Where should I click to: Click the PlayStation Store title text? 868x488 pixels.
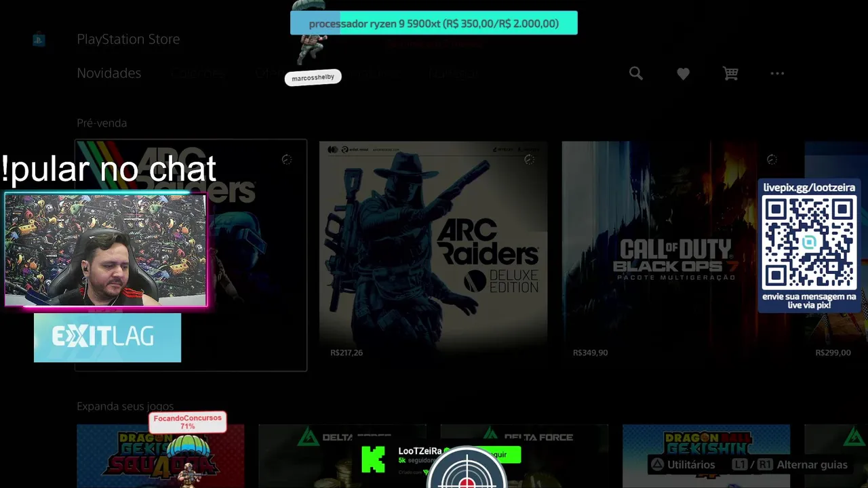click(x=128, y=39)
